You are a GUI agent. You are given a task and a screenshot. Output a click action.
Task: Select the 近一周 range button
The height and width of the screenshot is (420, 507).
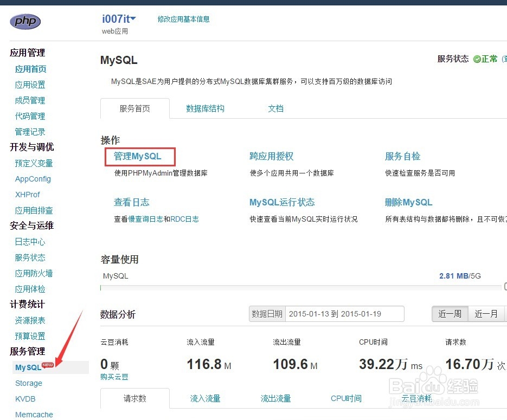pos(450,314)
